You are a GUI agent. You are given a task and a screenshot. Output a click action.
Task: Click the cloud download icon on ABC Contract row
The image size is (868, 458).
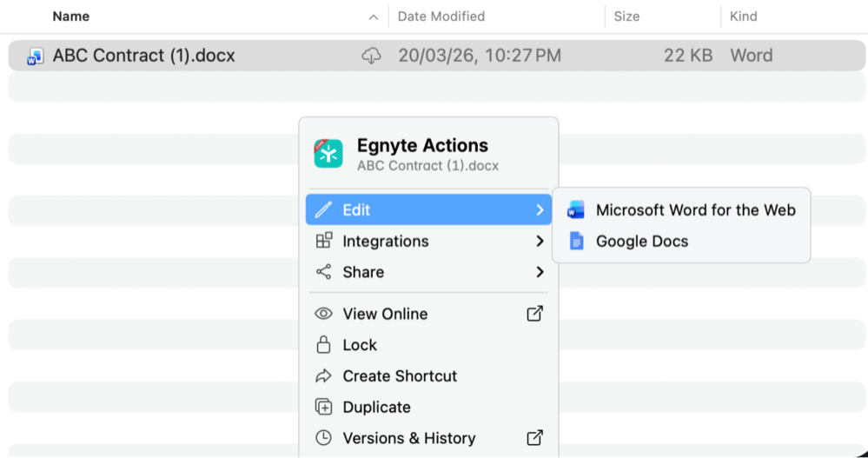pos(372,56)
